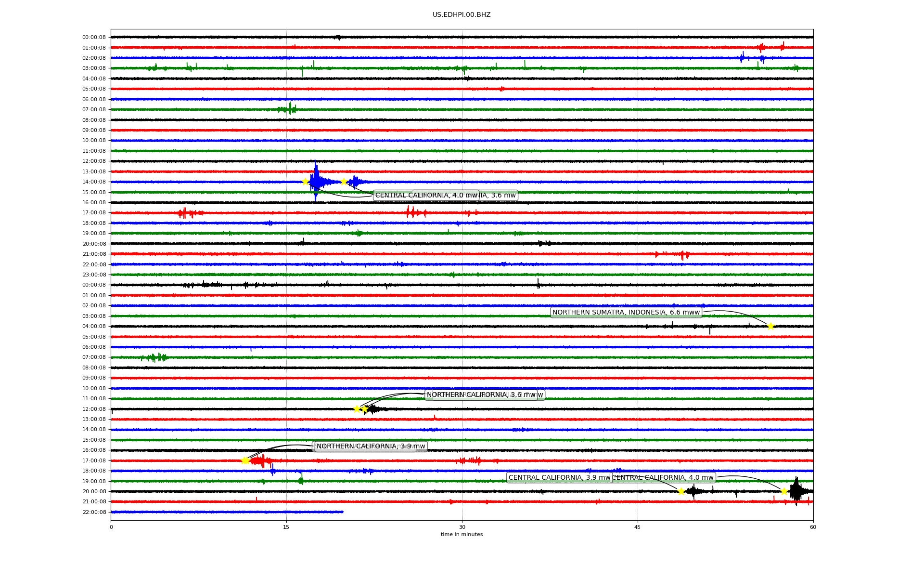This screenshot has width=924, height=578.
Task: Click the NORTHERN CALIFORNIA, 3.9 mw annotation
Action: 371,447
